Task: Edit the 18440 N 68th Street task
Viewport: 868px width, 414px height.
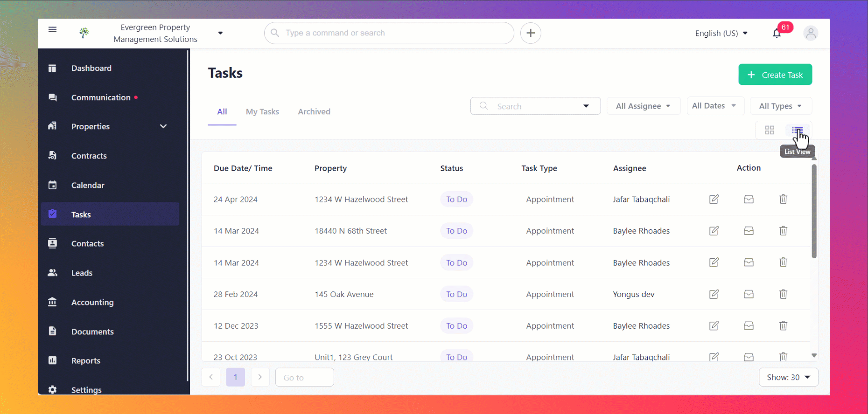Action: click(714, 231)
